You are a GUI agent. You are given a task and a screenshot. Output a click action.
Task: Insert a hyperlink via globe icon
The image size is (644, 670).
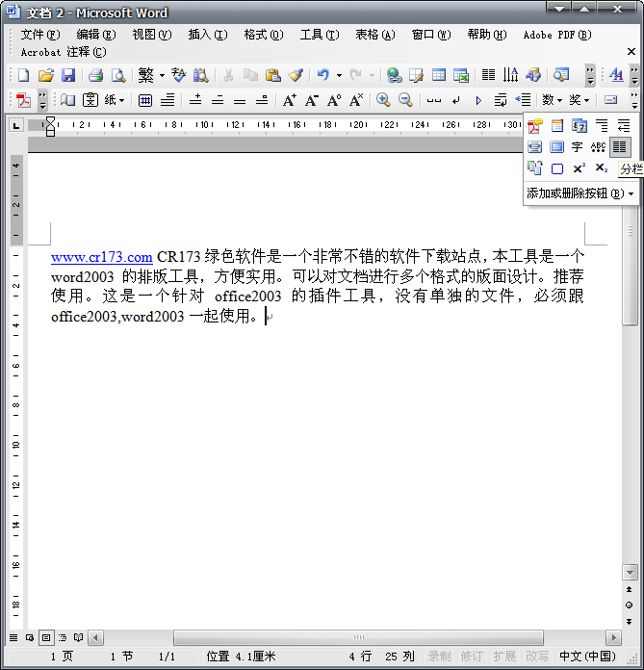(x=394, y=75)
